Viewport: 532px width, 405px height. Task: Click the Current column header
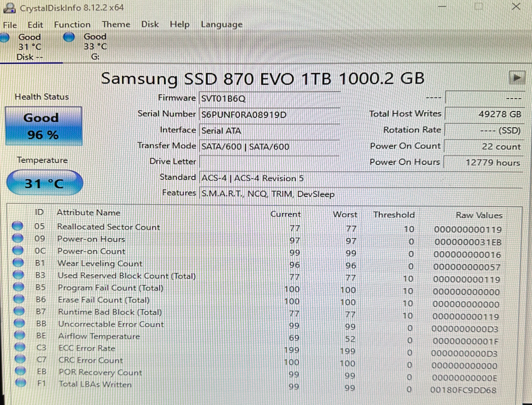pyautogui.click(x=285, y=214)
